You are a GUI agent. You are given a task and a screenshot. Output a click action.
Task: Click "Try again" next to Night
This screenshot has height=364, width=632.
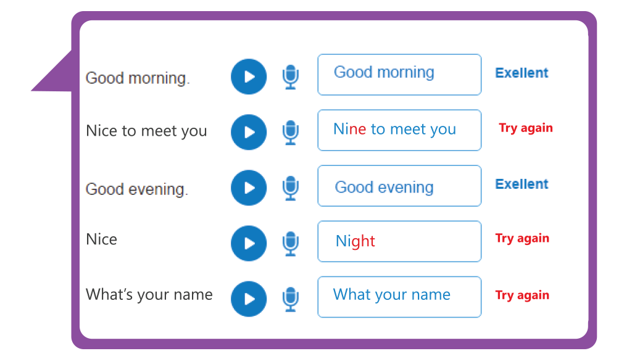(522, 238)
